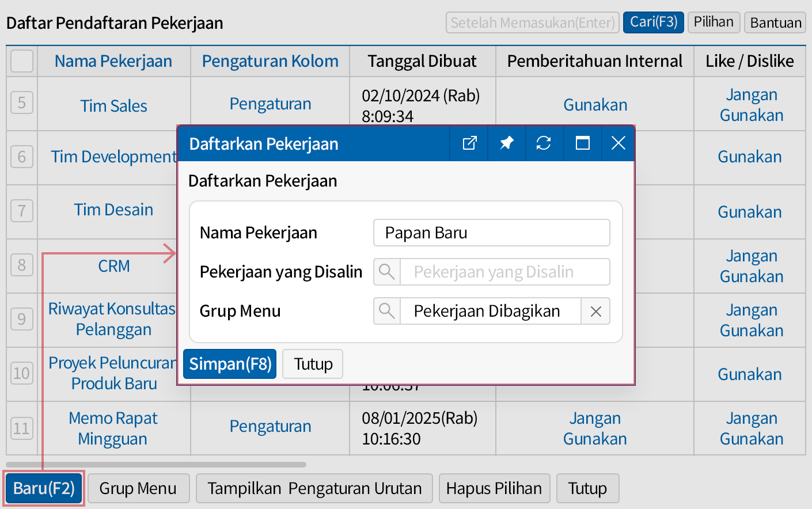Click Grup Menu button at bottom
812x509 pixels.
(x=138, y=488)
